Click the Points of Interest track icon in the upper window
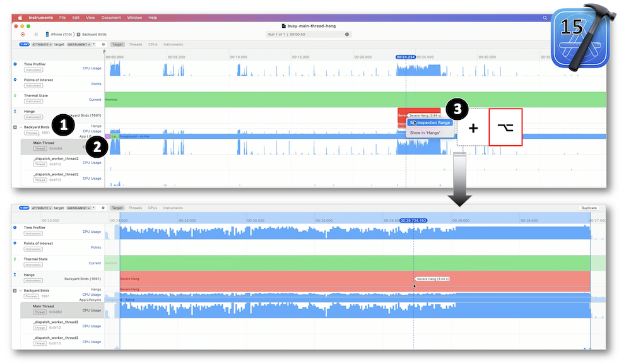 (15, 79)
